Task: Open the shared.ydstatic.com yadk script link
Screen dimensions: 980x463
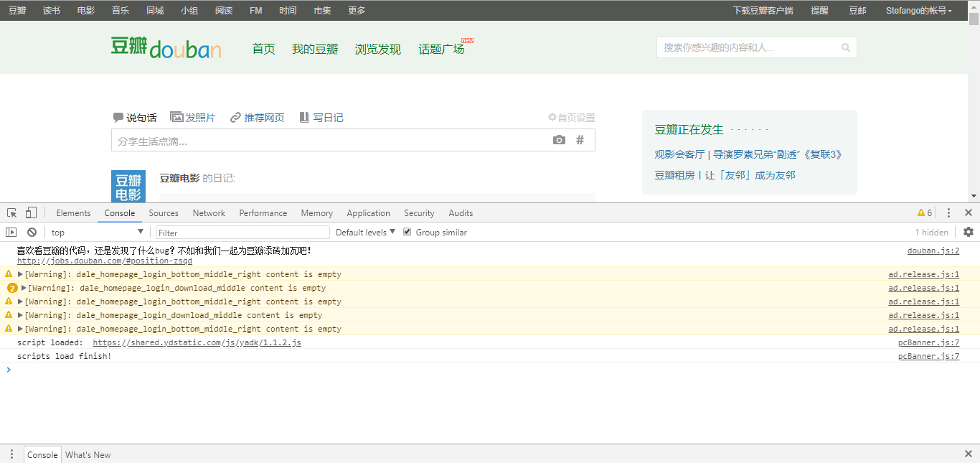Action: pos(197,343)
